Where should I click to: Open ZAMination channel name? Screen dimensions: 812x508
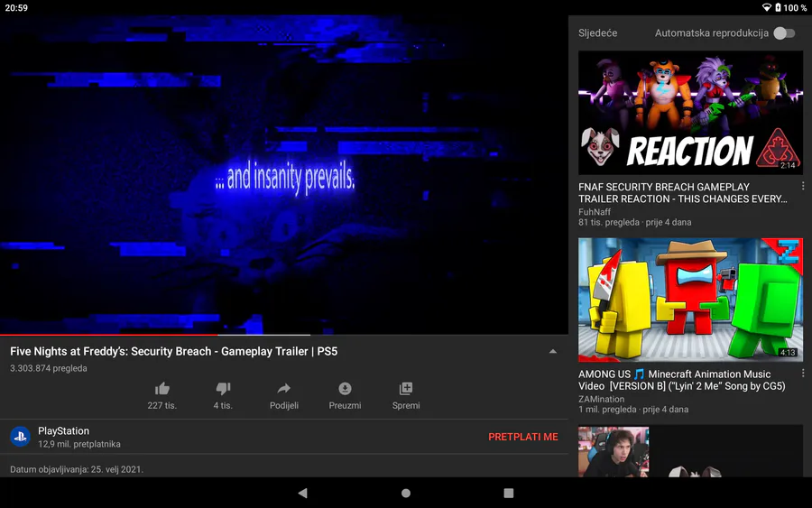point(601,399)
